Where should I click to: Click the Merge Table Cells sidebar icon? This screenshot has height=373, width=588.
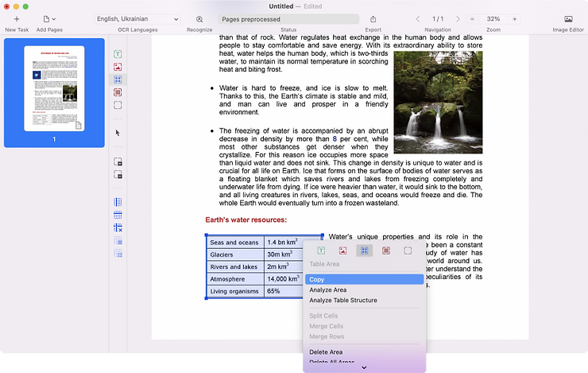click(x=118, y=240)
